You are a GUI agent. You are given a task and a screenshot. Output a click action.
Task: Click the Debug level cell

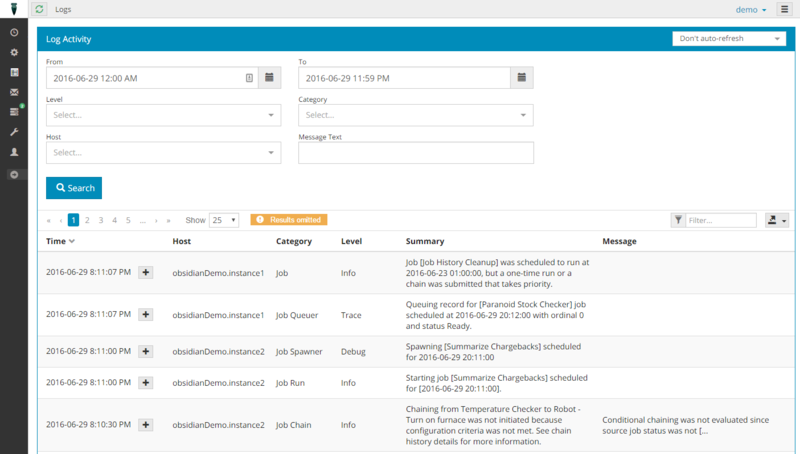[x=353, y=352]
